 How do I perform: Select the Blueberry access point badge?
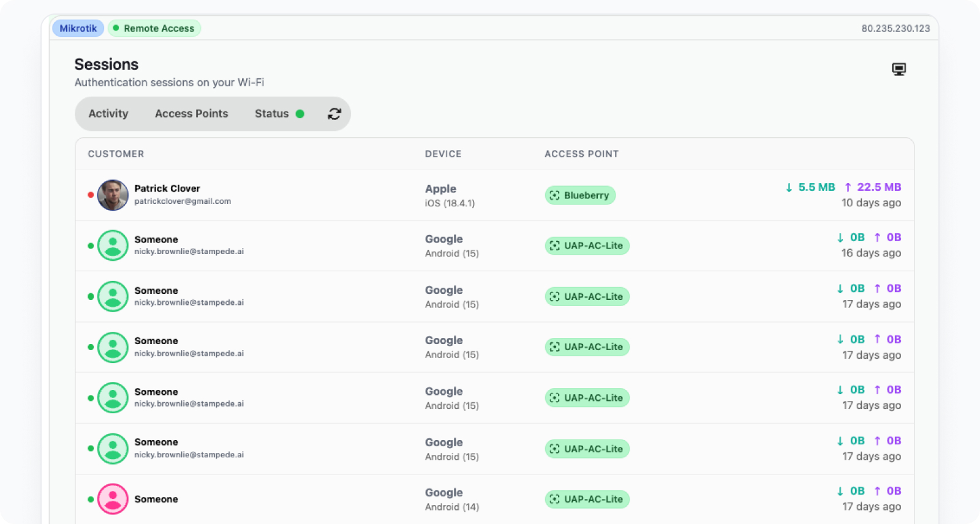pos(580,195)
